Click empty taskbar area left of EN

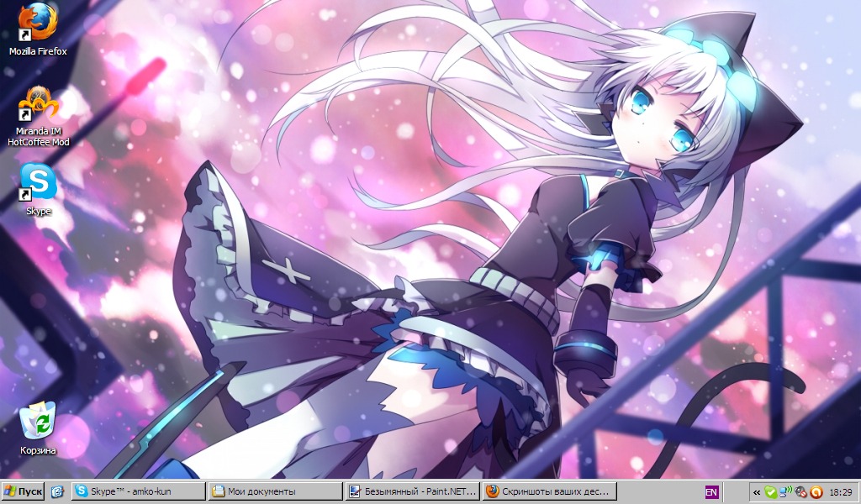(x=660, y=491)
